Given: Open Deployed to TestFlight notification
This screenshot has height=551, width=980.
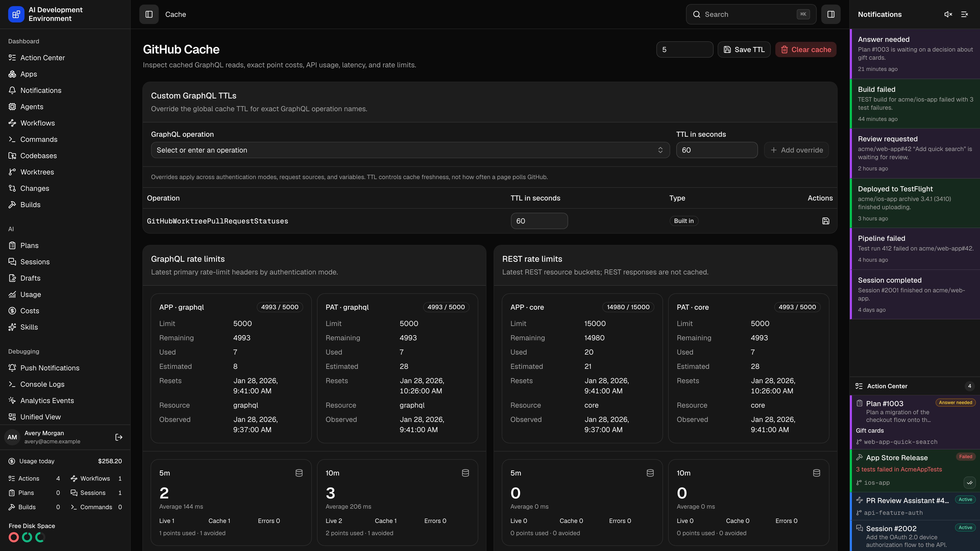Looking at the screenshot, I should 915,204.
